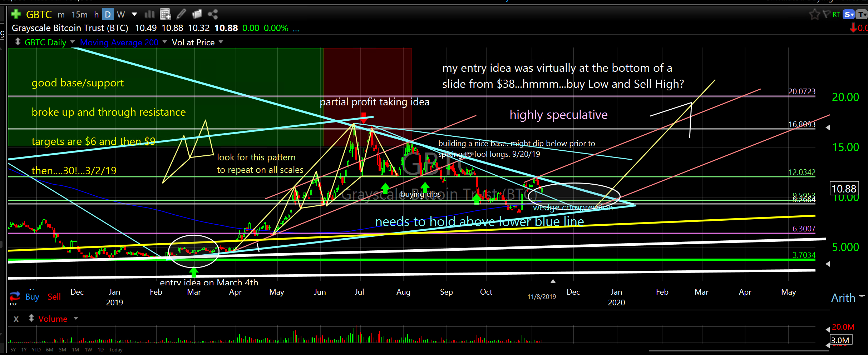Open the chart folder icon
Screen dimensions: 868x355
point(197,14)
